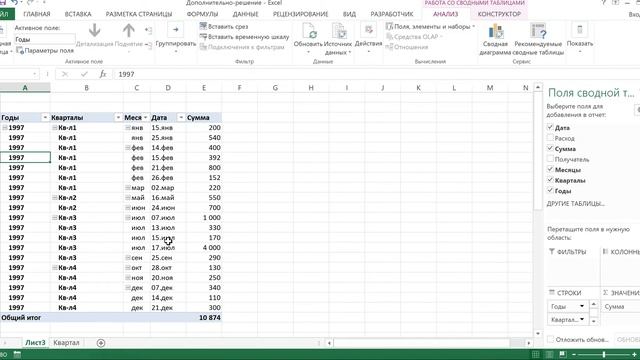
Task: Select column A header
Action: tap(25, 88)
